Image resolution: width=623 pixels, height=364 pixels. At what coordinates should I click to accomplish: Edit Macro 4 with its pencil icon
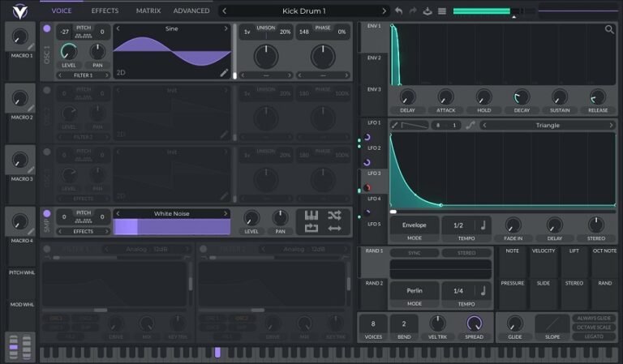click(31, 231)
